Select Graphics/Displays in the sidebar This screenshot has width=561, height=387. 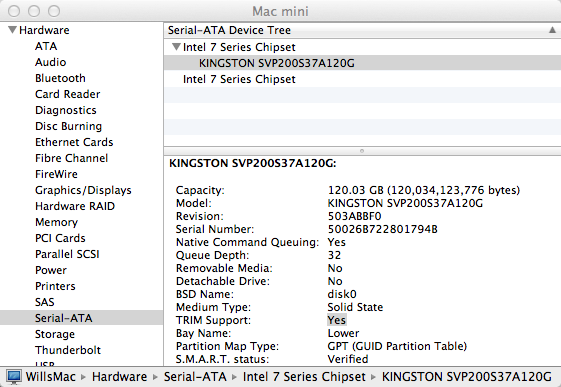(x=83, y=190)
